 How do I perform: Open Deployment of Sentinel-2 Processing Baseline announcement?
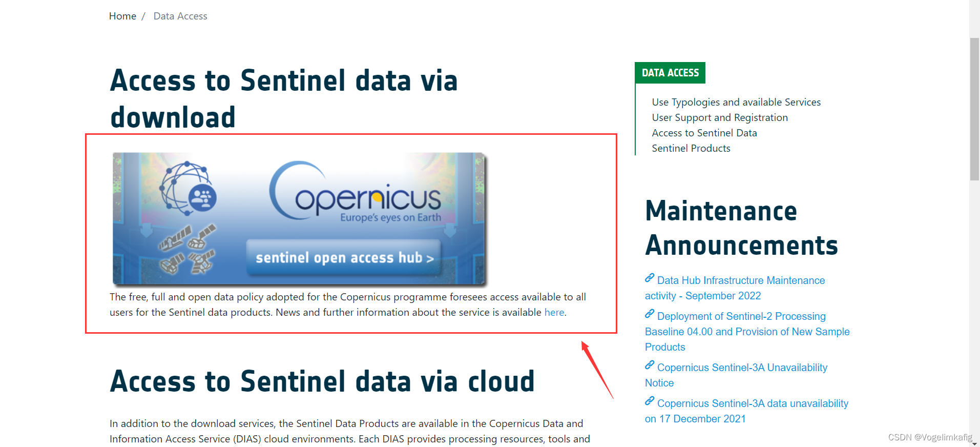(747, 332)
